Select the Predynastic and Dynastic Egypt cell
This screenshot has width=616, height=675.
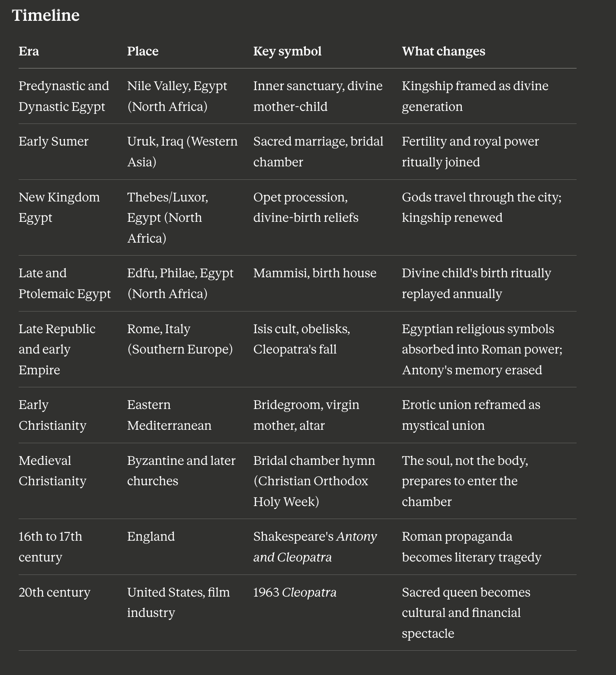[64, 96]
